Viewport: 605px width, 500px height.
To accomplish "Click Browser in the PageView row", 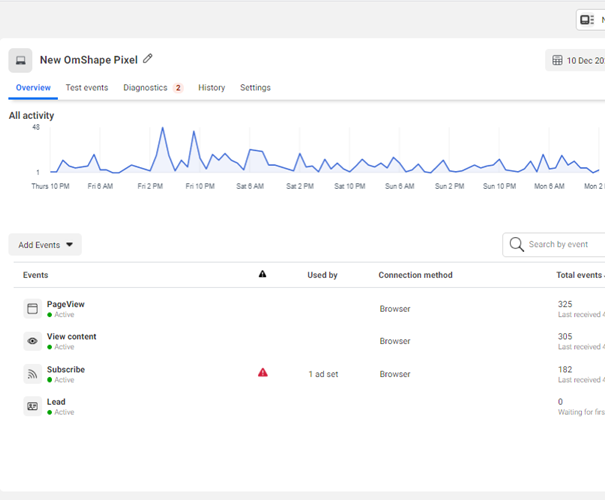I will [x=395, y=309].
